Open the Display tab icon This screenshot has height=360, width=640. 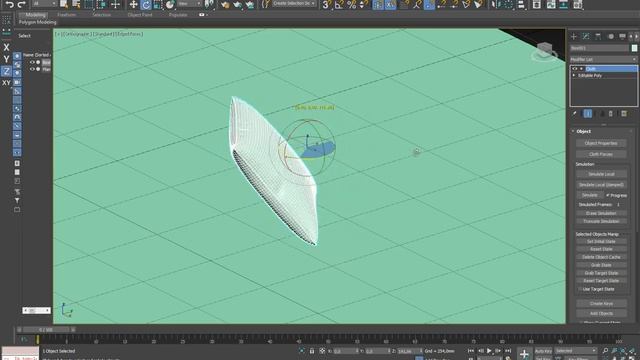[x=622, y=36]
